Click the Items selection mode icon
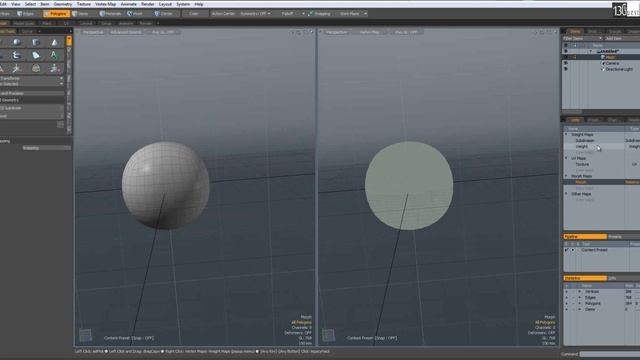 (74, 13)
